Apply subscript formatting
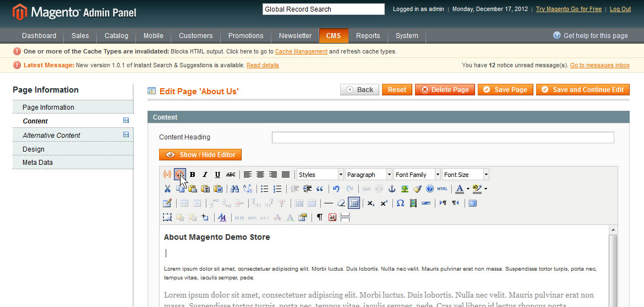The width and height of the screenshot is (644, 307). [x=371, y=203]
